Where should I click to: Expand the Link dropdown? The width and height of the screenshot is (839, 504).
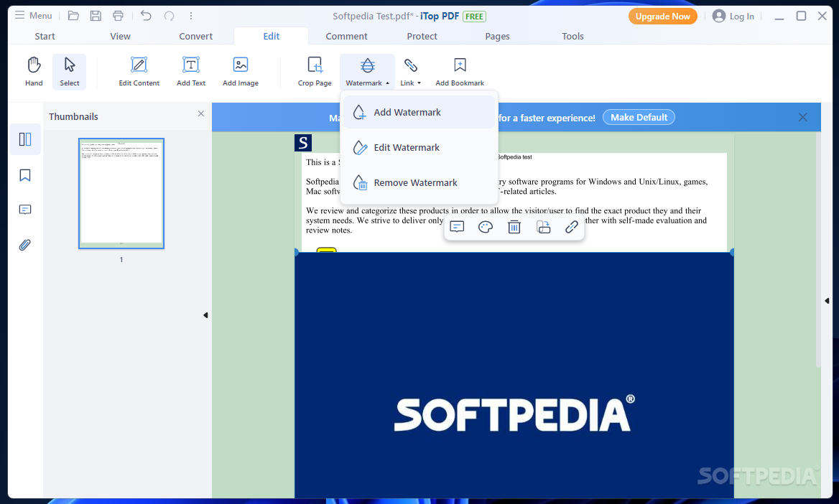[410, 72]
